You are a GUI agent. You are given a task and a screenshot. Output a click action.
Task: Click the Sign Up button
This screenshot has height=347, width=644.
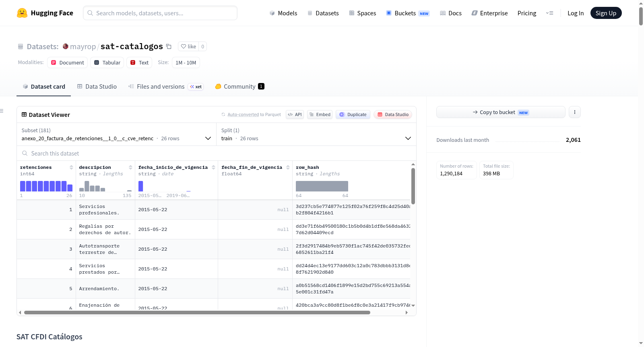(606, 13)
